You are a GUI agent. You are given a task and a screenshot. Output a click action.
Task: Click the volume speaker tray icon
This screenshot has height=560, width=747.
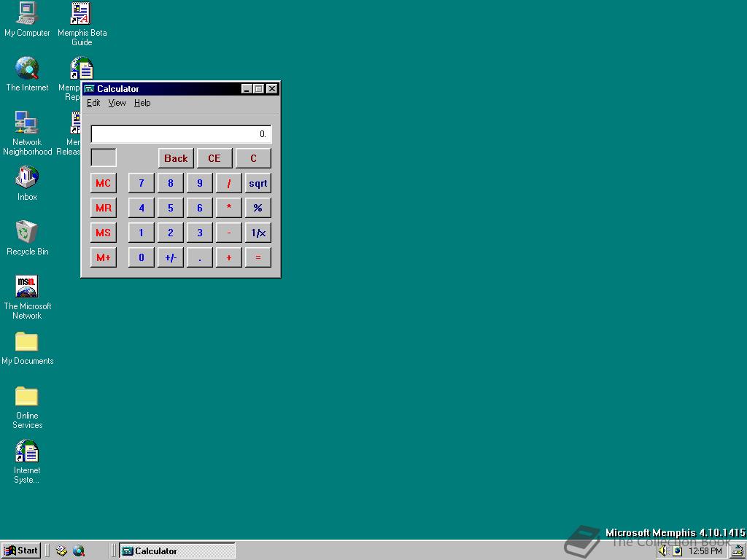pyautogui.click(x=663, y=551)
